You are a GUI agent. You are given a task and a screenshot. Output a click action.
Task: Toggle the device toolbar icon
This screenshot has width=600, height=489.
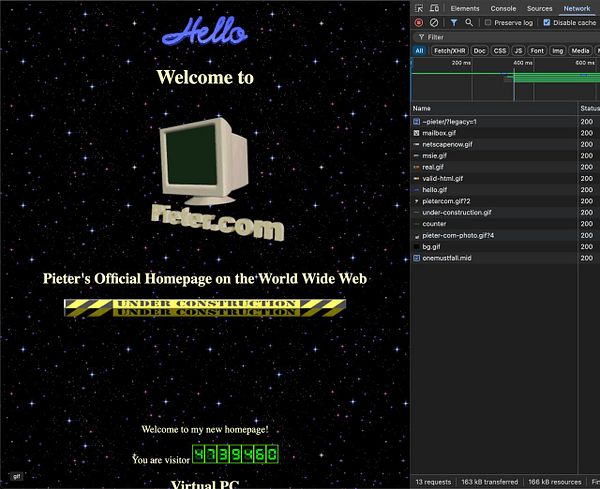click(434, 8)
